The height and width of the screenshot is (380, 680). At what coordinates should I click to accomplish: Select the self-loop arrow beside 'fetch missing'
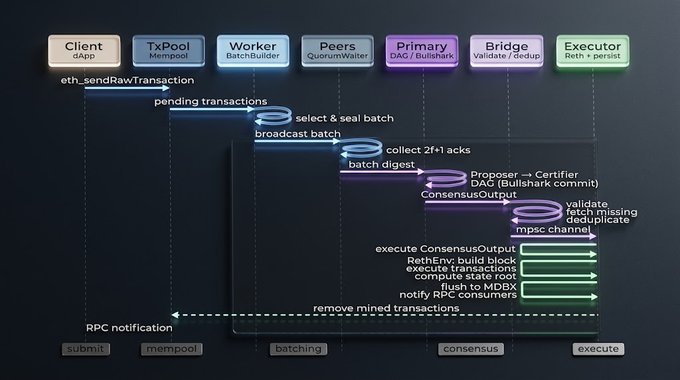536,212
